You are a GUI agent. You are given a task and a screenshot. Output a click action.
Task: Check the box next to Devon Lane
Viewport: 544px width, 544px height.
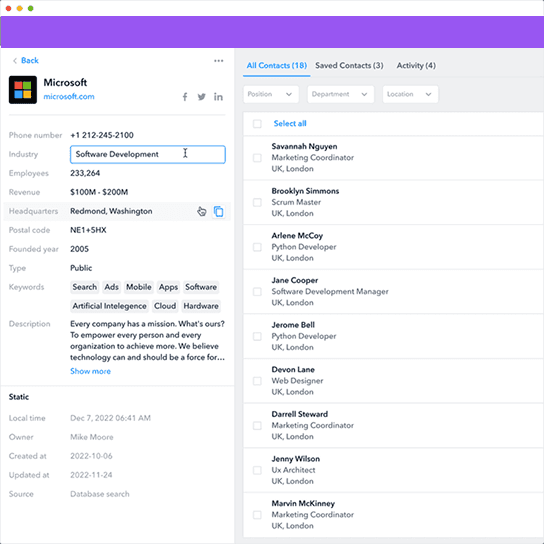tap(257, 381)
